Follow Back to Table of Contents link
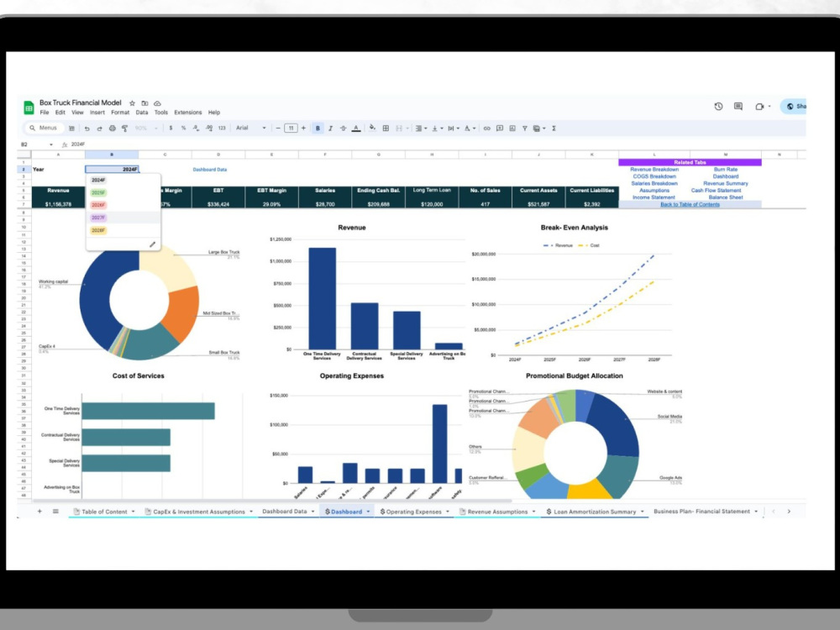The height and width of the screenshot is (630, 840). click(x=690, y=205)
